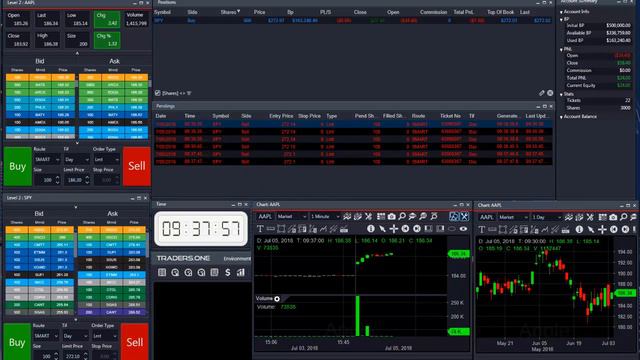Screen dimensions: 640x360
Task: Click the Buy button in SPY Level 2 panel
Action: pyautogui.click(x=17, y=342)
